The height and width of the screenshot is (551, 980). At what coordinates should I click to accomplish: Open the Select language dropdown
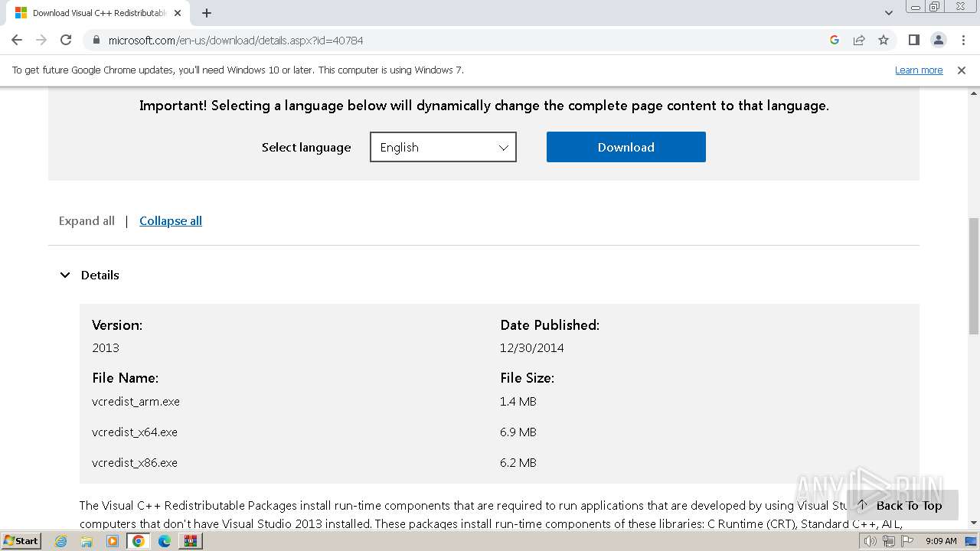pyautogui.click(x=443, y=147)
